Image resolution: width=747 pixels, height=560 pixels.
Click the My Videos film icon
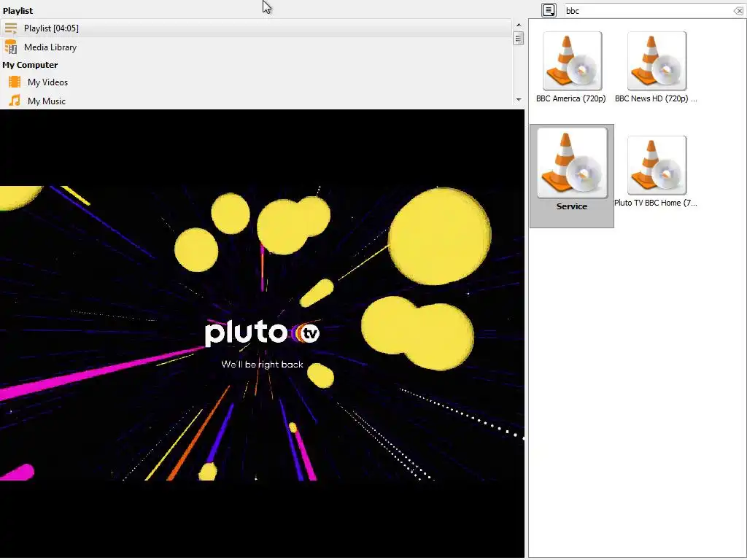click(x=15, y=82)
